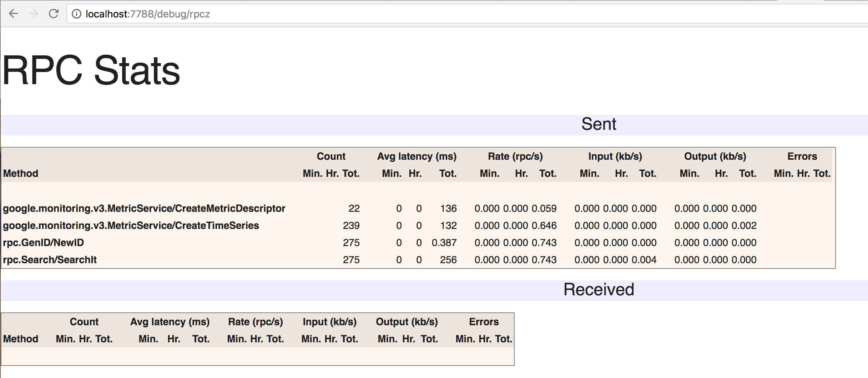Reload the page with refresh icon
Screen dimensions: 868x378
(x=54, y=14)
